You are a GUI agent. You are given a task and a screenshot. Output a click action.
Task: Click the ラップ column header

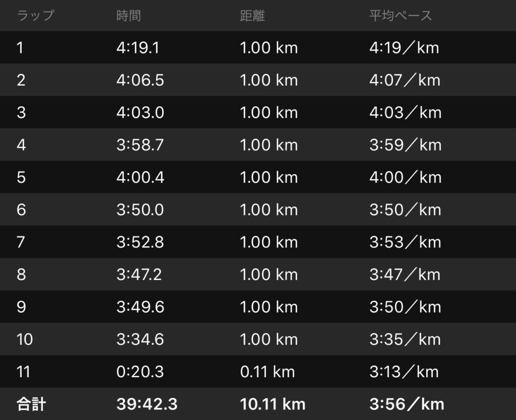pos(35,16)
